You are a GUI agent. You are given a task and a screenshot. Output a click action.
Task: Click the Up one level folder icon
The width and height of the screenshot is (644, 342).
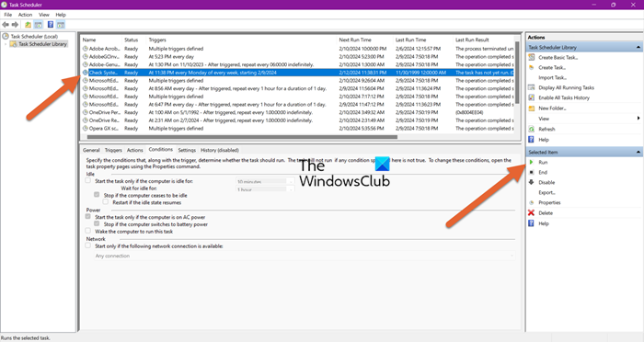click(28, 25)
